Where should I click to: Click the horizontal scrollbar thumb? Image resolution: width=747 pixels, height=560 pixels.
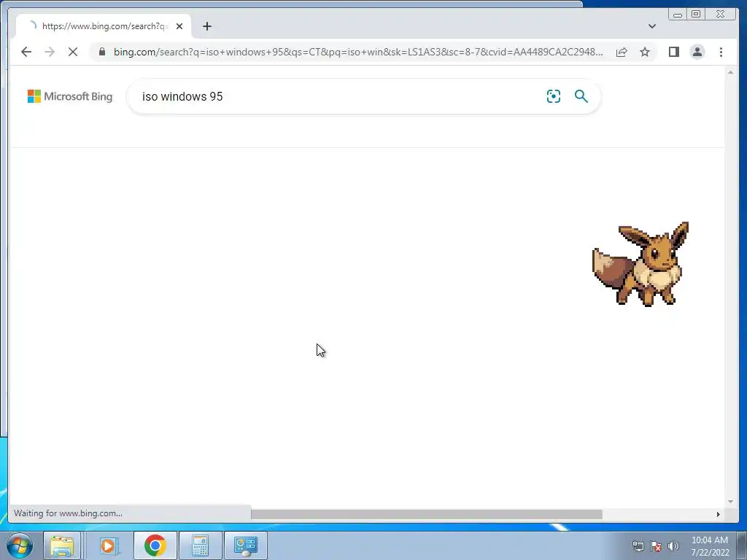click(x=426, y=514)
